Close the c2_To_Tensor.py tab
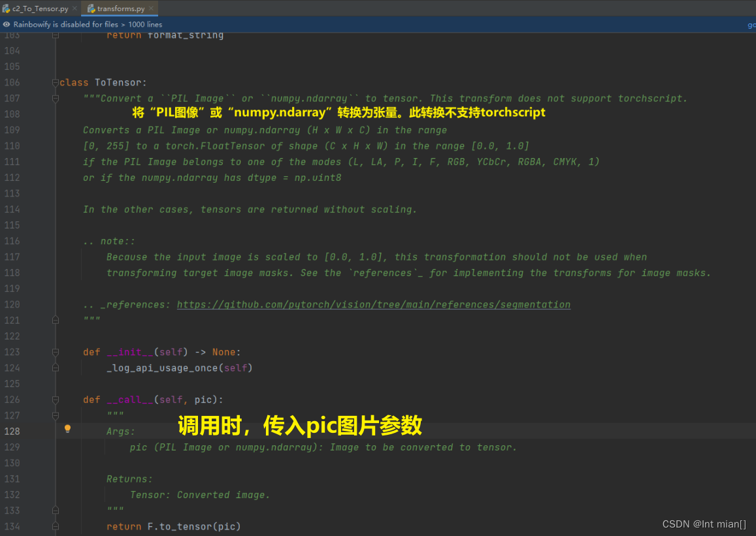Screen dimensions: 756x536 [x=74, y=8]
